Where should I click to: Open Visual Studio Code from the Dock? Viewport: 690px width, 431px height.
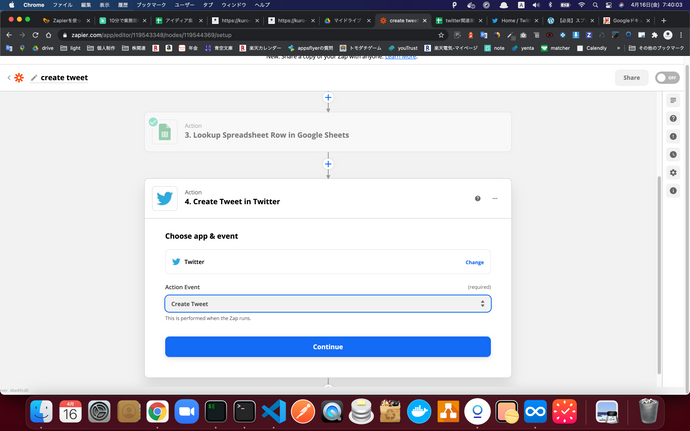[274, 412]
